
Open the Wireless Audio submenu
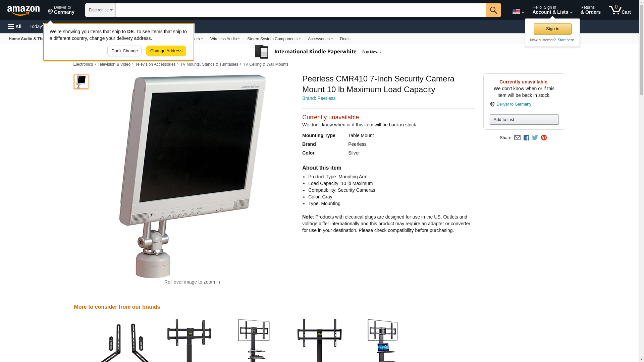pyautogui.click(x=225, y=39)
